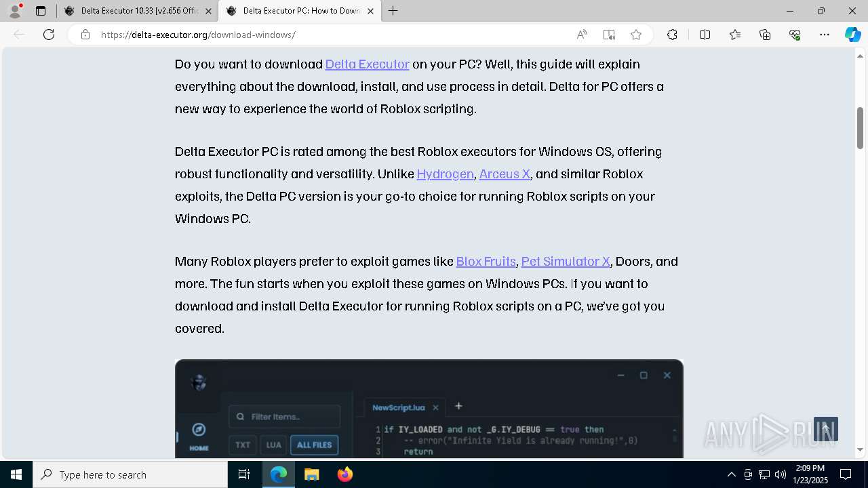Visit the Blox Fruits link
The height and width of the screenshot is (488, 868).
486,261
